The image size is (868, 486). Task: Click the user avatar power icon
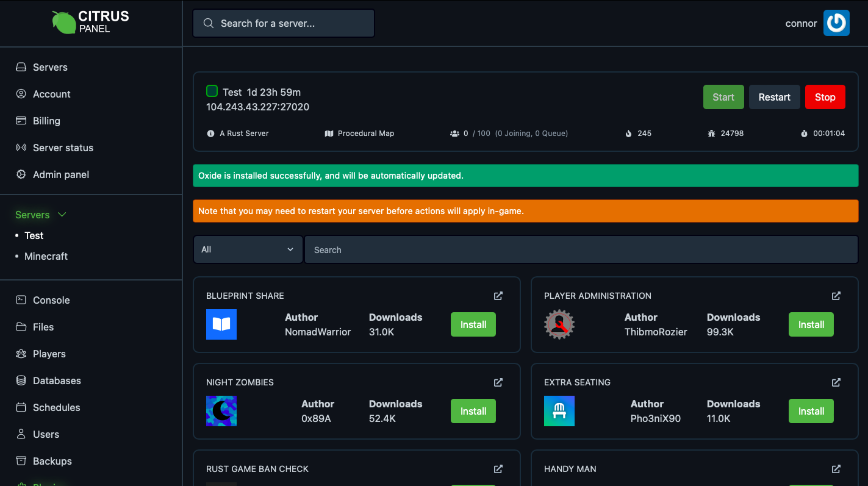point(836,23)
